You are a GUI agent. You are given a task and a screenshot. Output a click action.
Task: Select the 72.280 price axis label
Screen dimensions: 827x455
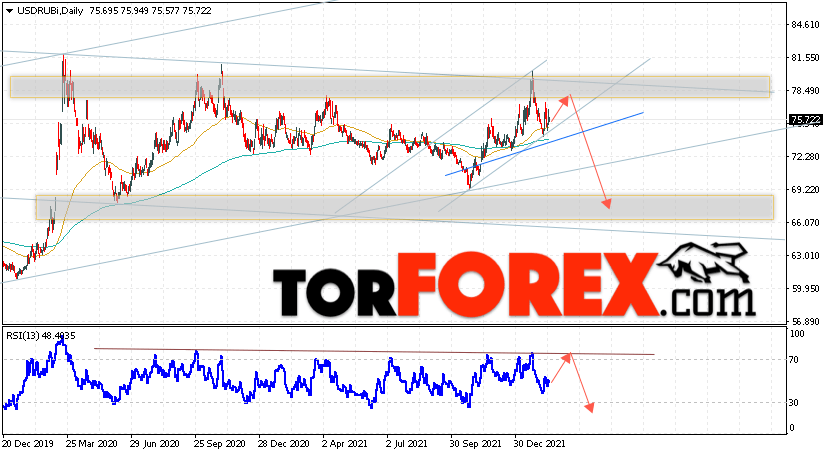click(x=805, y=157)
